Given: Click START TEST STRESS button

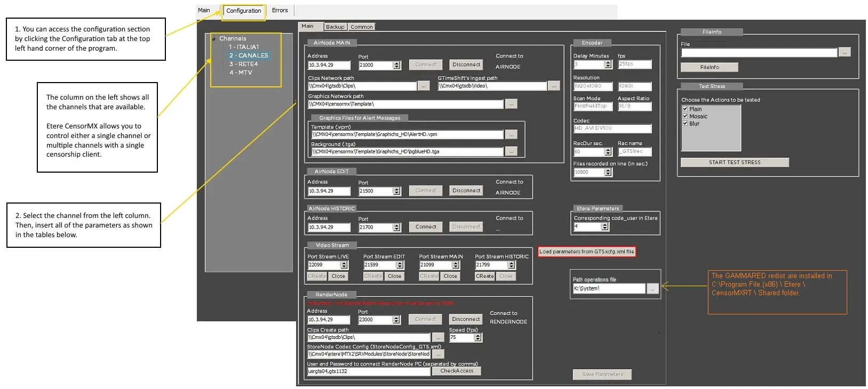Looking at the screenshot, I should tap(734, 163).
